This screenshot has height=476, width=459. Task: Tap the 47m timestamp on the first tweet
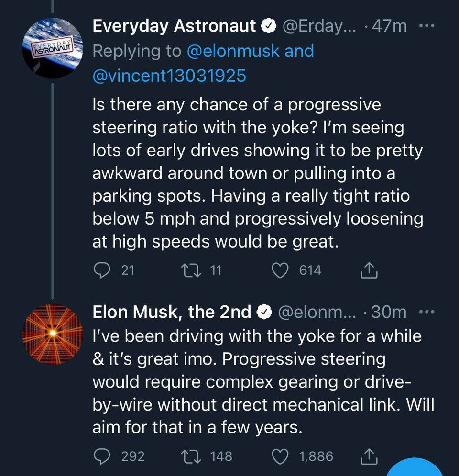point(389,26)
